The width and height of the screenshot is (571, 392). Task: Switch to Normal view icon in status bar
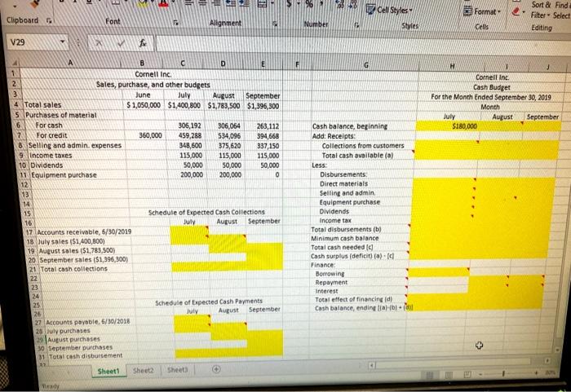click(x=430, y=375)
